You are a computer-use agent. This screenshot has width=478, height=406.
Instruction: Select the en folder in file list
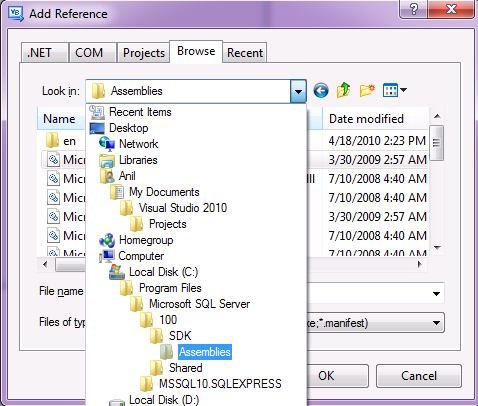pyautogui.click(x=61, y=141)
